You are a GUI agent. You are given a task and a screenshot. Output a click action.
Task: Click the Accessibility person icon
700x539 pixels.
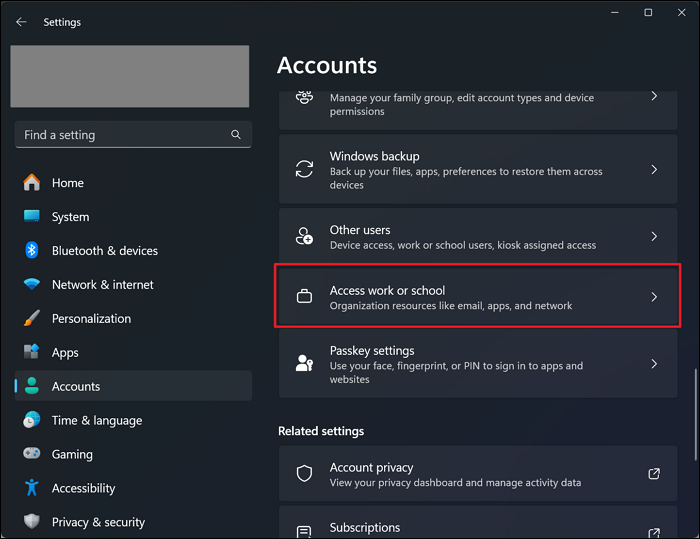pos(32,488)
